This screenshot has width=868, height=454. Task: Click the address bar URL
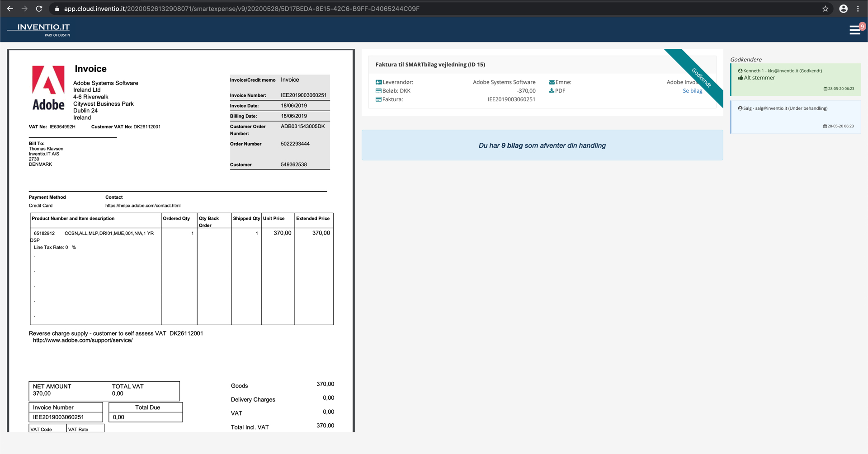[241, 9]
